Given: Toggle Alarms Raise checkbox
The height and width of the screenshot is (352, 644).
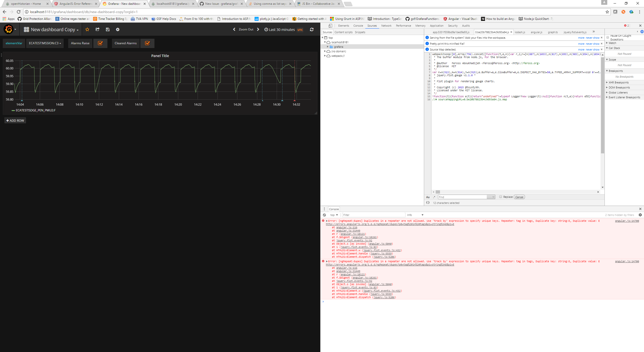Looking at the screenshot, I should [x=100, y=43].
